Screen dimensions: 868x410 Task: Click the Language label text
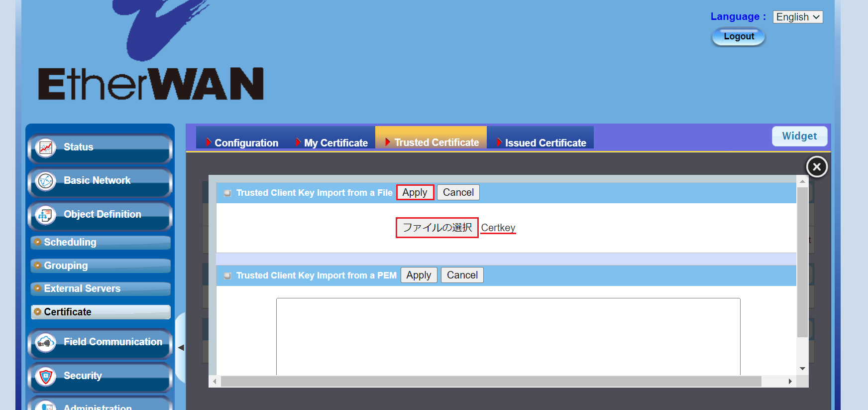738,16
